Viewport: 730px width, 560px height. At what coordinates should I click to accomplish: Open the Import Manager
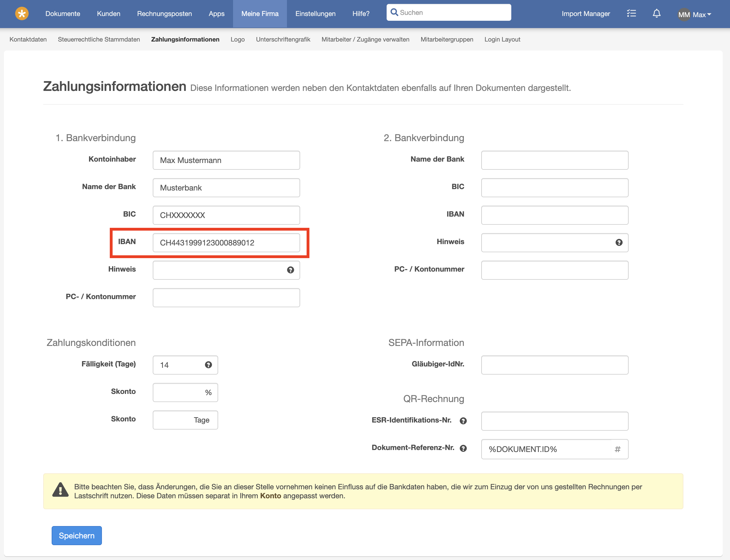coord(586,14)
